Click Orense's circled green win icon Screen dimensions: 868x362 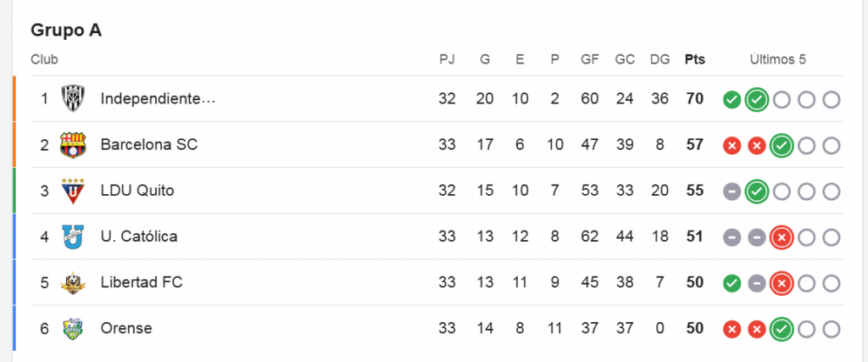[782, 329]
